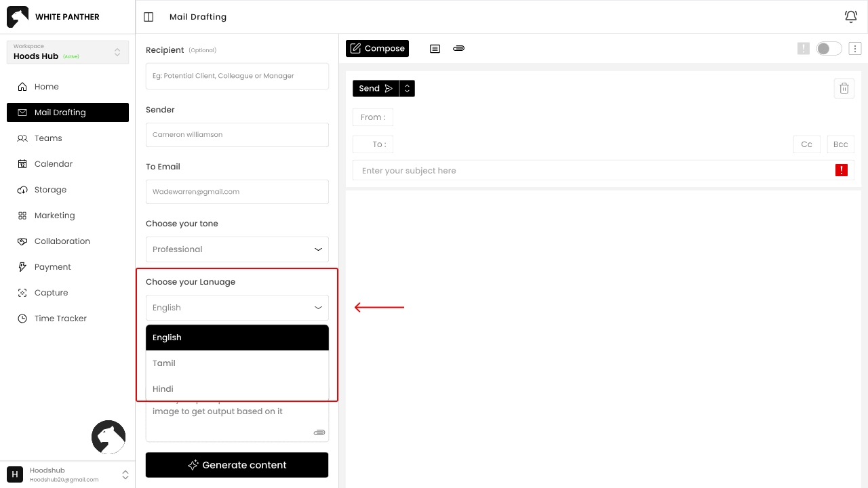Screen dimensions: 868x488
Task: Click the Bcc button
Action: click(x=840, y=144)
